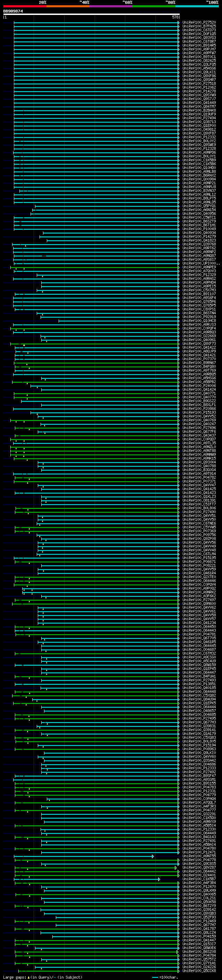Select hit label UniRef100_B9RN67
Viewport: 222px width, 980px height.
[199, 363]
